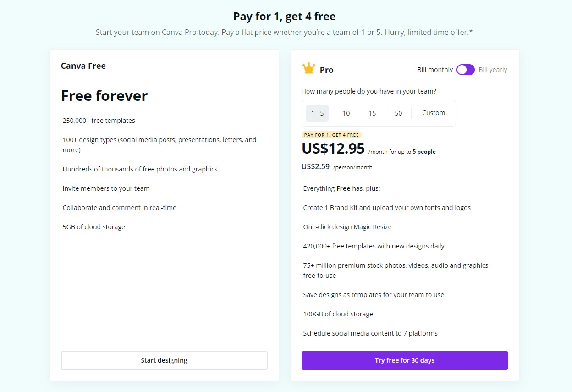
Task: Click 100GB of cloud storage feature
Action: tap(338, 314)
